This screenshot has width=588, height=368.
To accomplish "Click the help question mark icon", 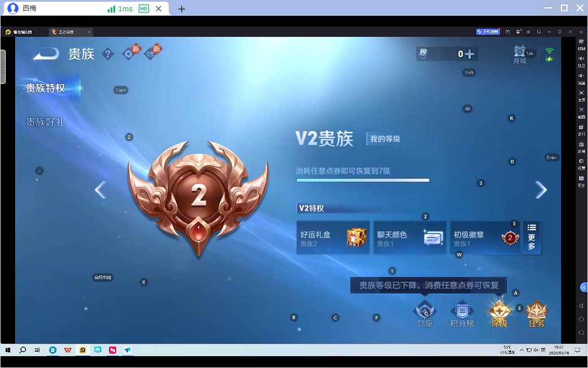I will pyautogui.click(x=108, y=54).
